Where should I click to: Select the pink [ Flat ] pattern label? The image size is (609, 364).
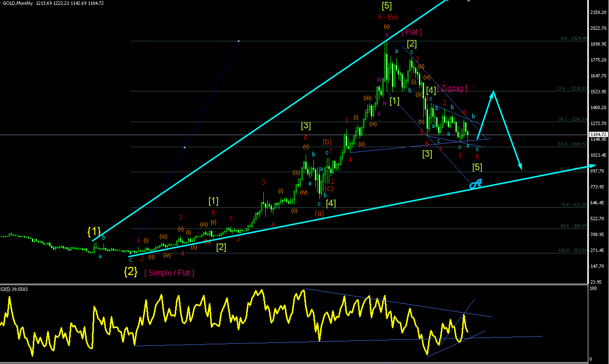coord(412,32)
